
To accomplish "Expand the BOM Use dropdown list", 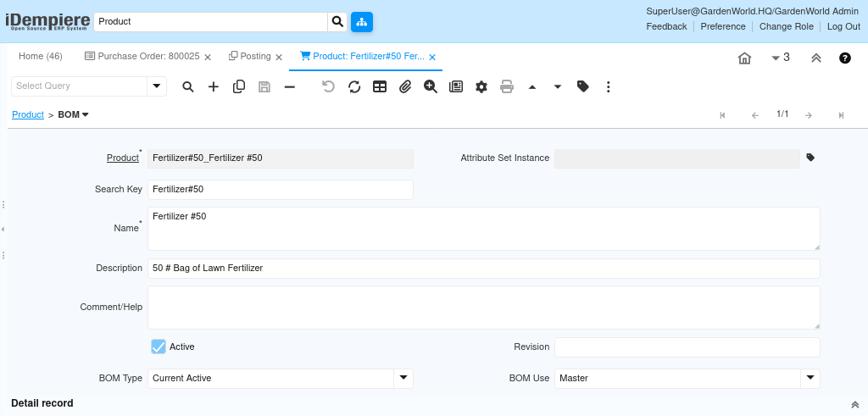I will [x=810, y=378].
